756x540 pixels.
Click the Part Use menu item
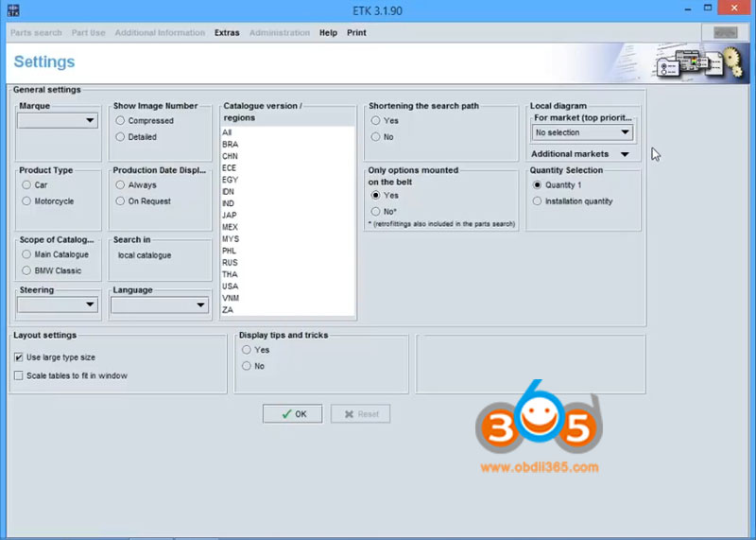pos(88,33)
